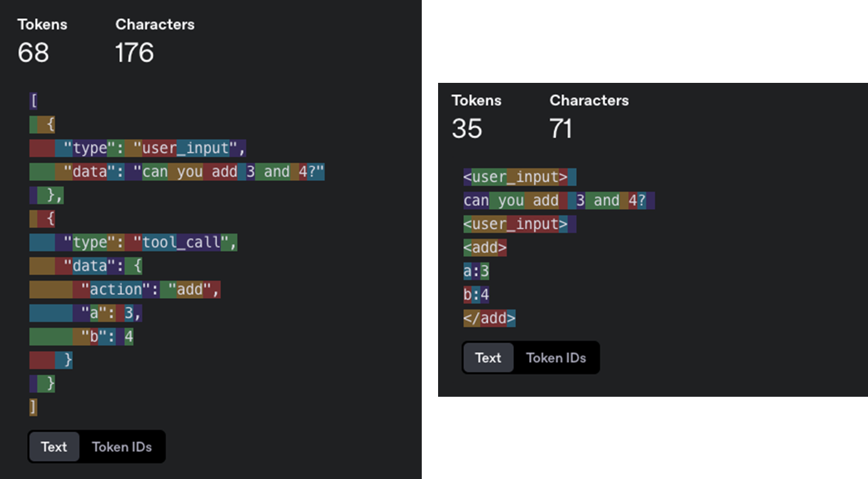Click the </add> closing tag
Viewport: 868px width, 479px height.
[x=490, y=318]
